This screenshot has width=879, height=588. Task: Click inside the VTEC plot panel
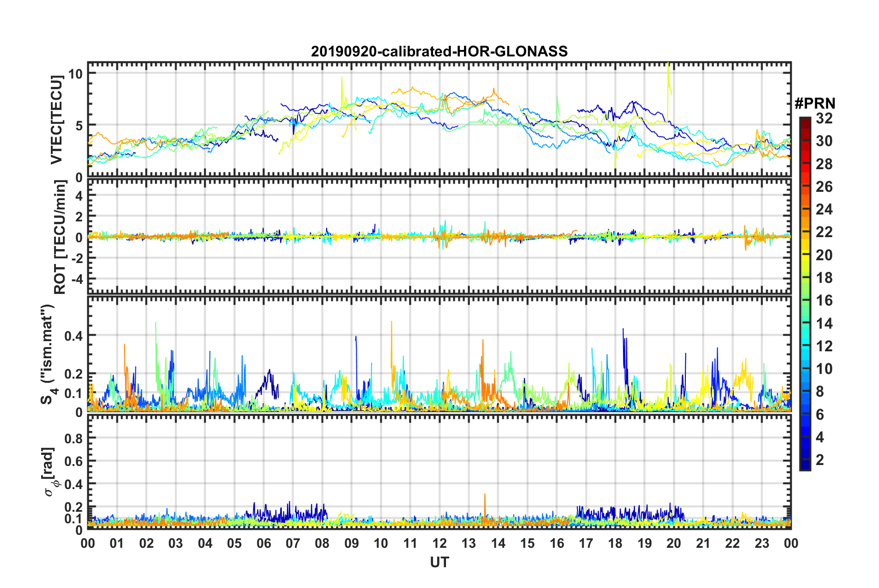tap(439, 119)
